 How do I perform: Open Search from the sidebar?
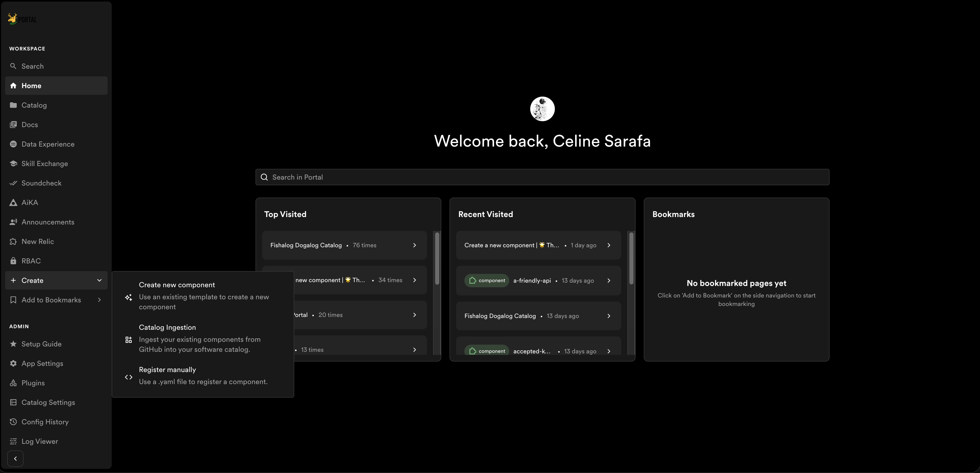coord(32,66)
